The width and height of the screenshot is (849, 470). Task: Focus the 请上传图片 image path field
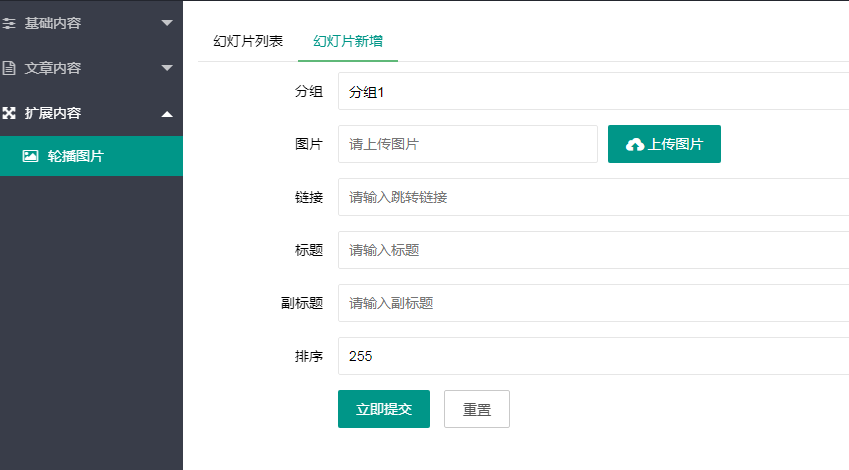(x=468, y=144)
